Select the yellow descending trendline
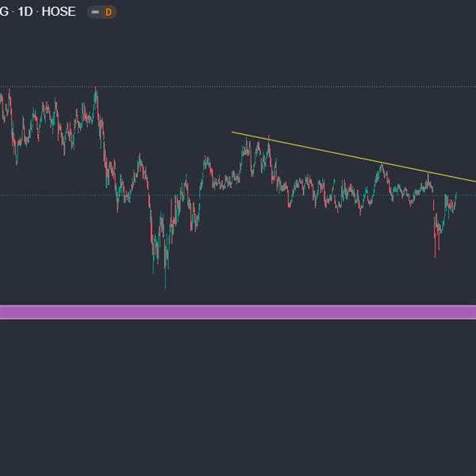The width and height of the screenshot is (476, 476). 354,156
